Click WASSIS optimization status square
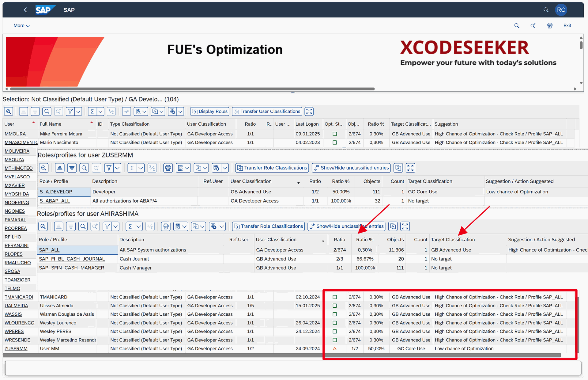Screen dimensions: 588x380 335,314
